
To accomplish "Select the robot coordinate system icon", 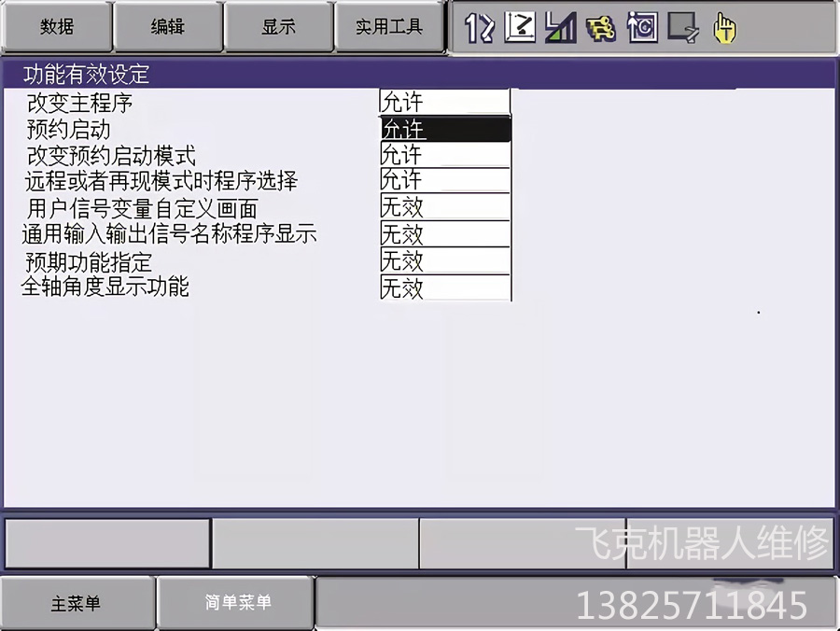I will coord(519,29).
